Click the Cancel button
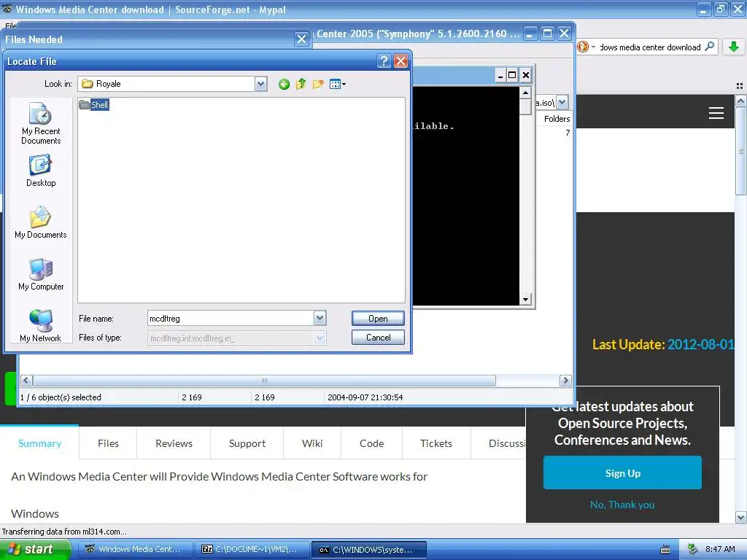 tap(378, 337)
